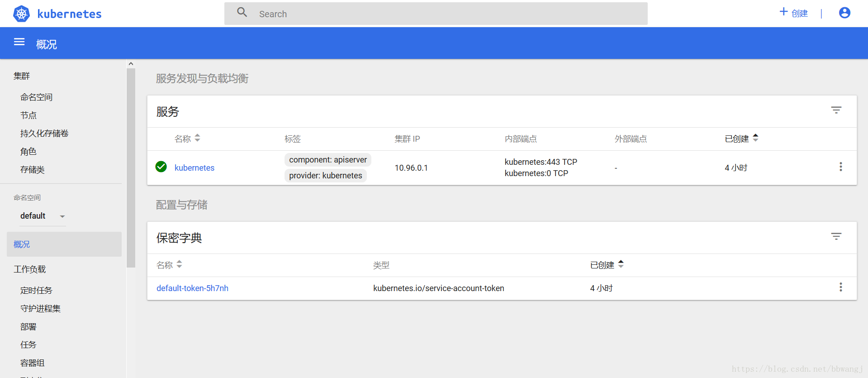
Task: Click the 标签 column header
Action: pyautogui.click(x=293, y=139)
